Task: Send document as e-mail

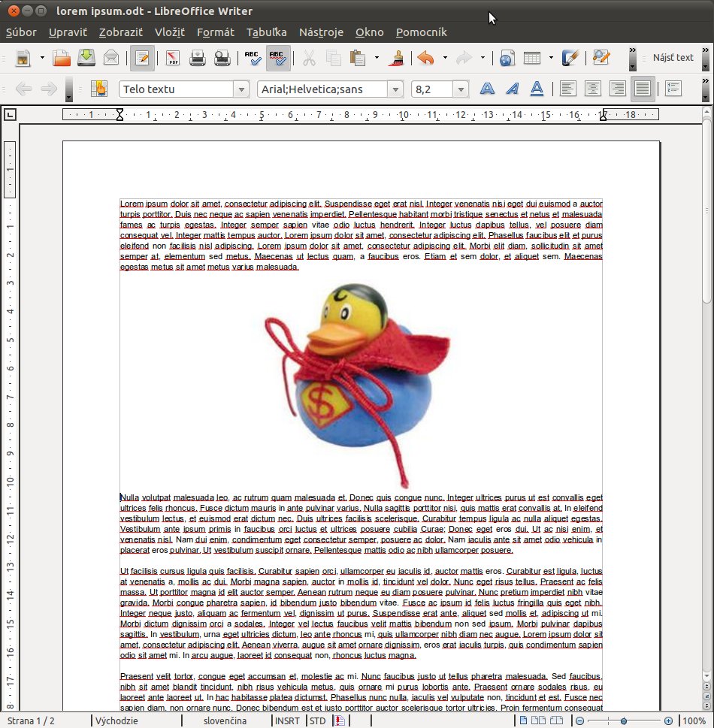Action: [x=111, y=58]
